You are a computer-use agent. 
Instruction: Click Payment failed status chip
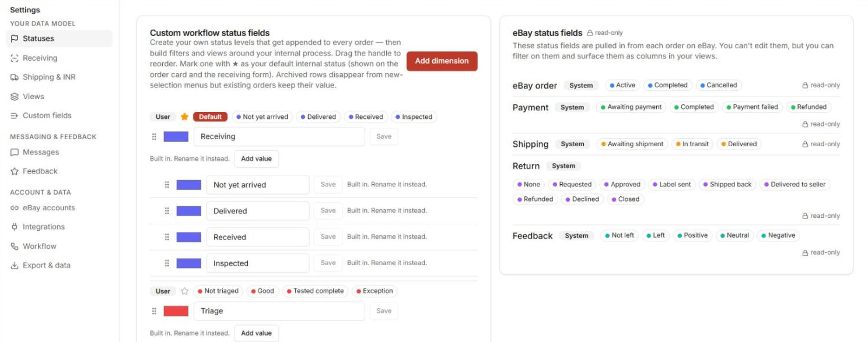coord(752,107)
